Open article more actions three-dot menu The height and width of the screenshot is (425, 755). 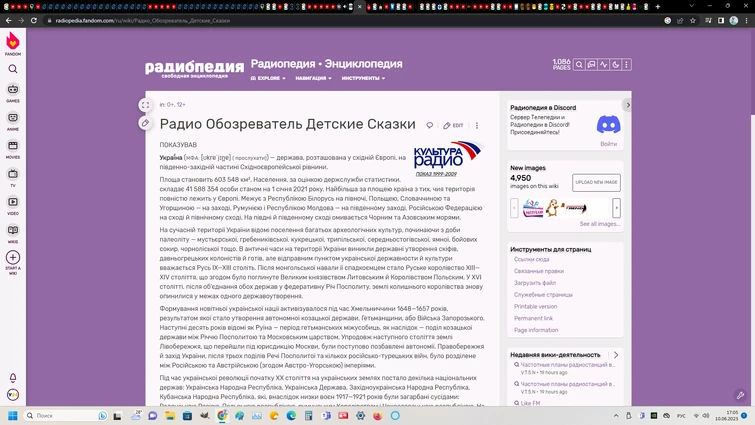click(x=477, y=125)
